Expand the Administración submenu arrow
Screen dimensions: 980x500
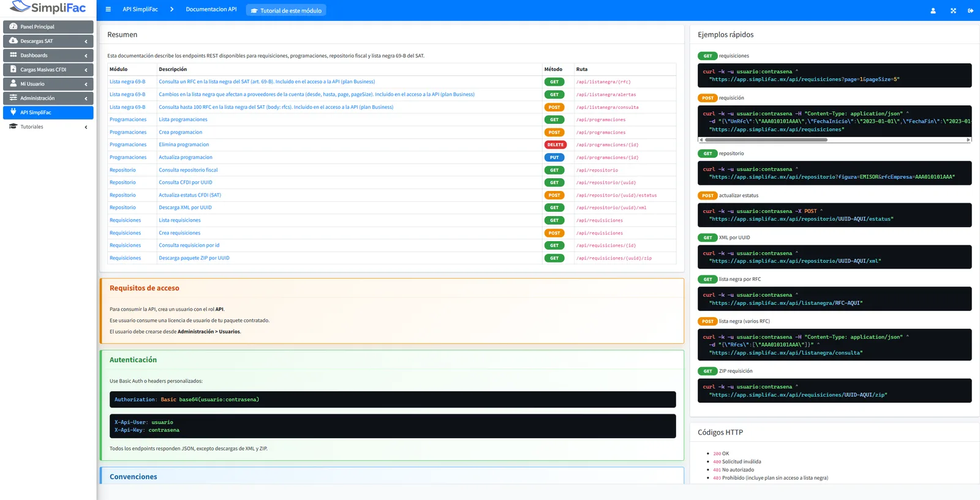[x=86, y=99]
